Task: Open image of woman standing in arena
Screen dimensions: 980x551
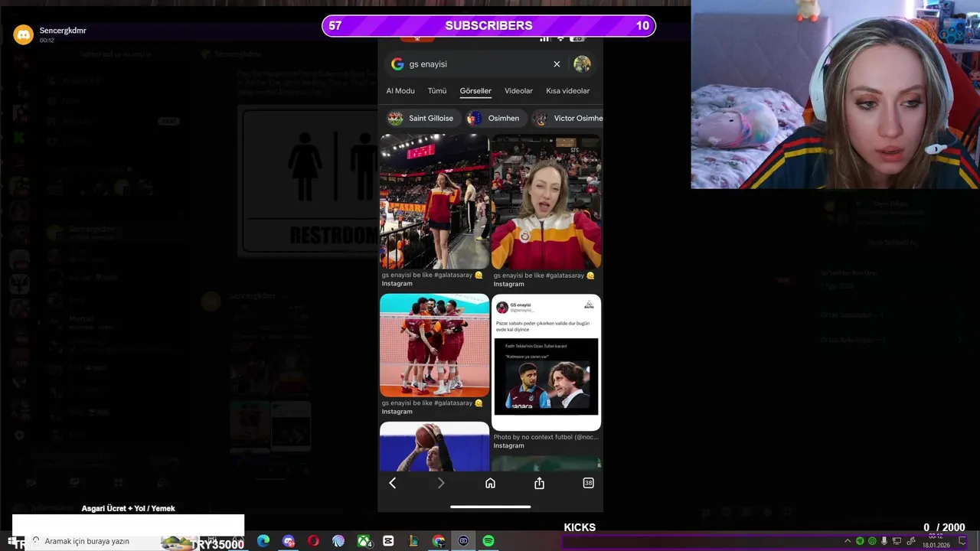Action: click(x=434, y=201)
